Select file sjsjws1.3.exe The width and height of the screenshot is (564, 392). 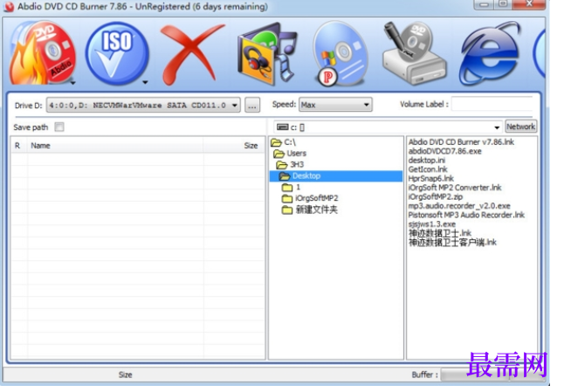(432, 224)
